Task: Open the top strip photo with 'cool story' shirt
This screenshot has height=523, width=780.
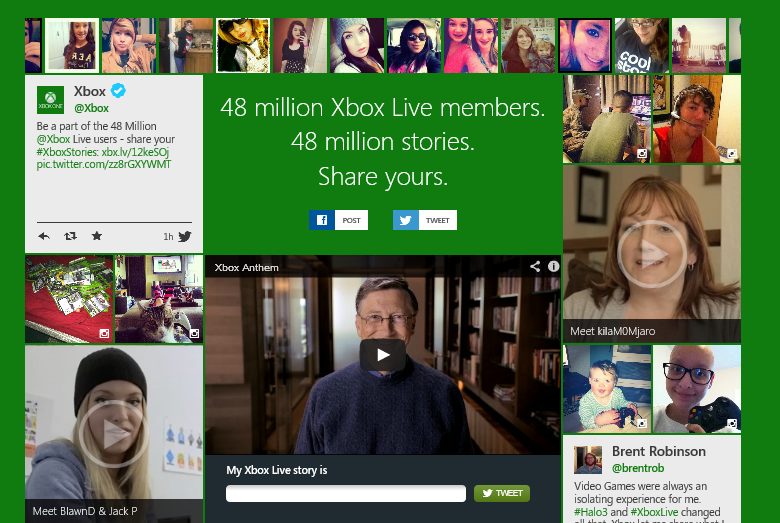Action: (642, 45)
